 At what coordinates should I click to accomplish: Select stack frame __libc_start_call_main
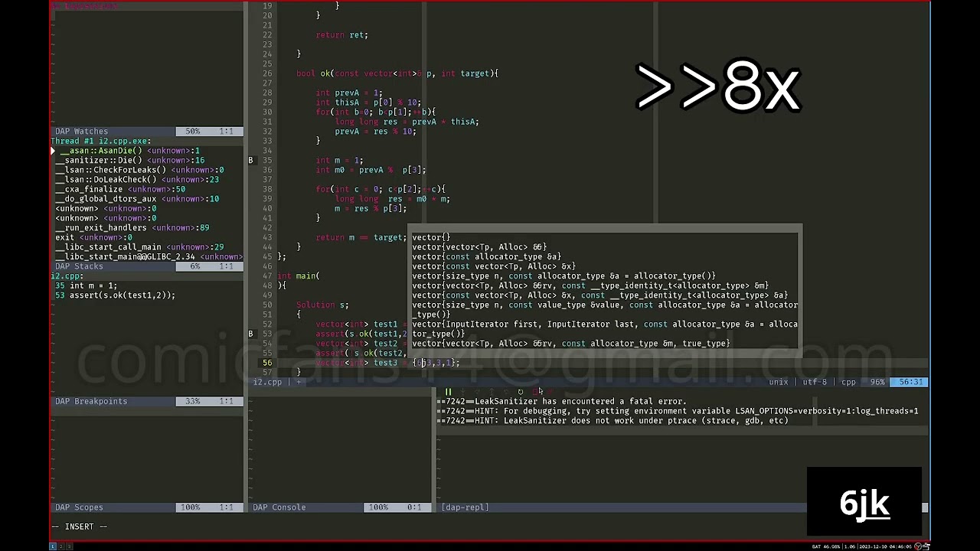point(139,247)
